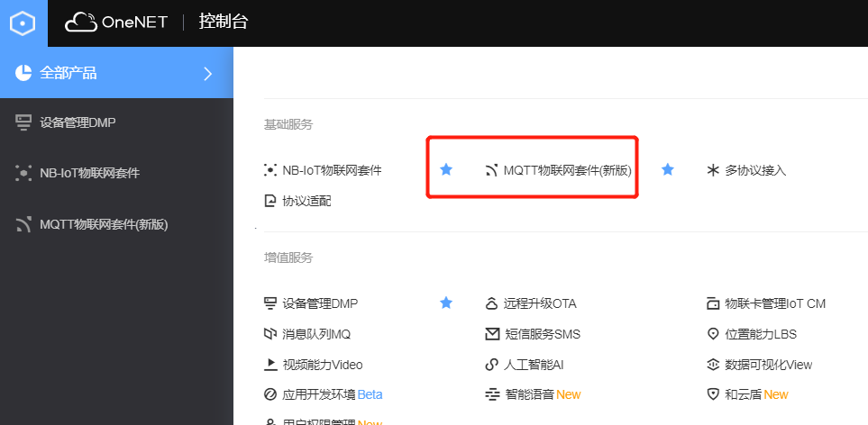This screenshot has width=868, height=425.
Task: Click the asterisk icon for 多协议接入
Action: tap(713, 170)
